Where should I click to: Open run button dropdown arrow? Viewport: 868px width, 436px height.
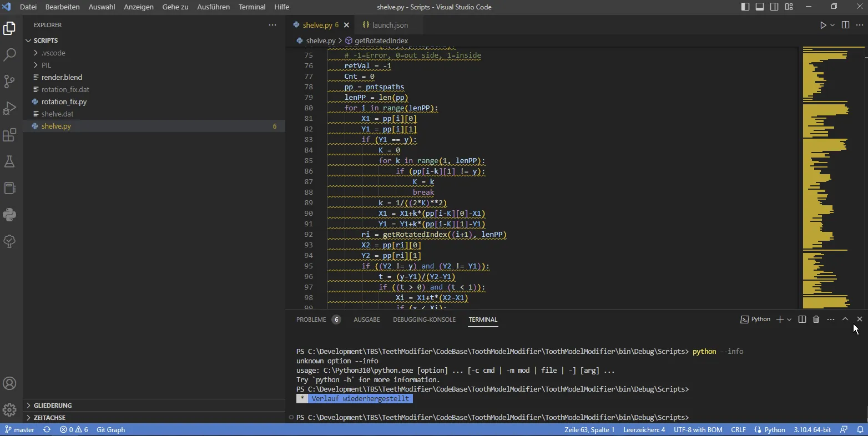coord(832,25)
